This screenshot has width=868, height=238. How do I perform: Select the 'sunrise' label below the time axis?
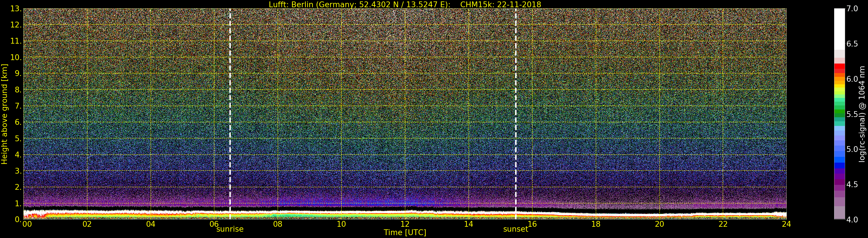230,229
